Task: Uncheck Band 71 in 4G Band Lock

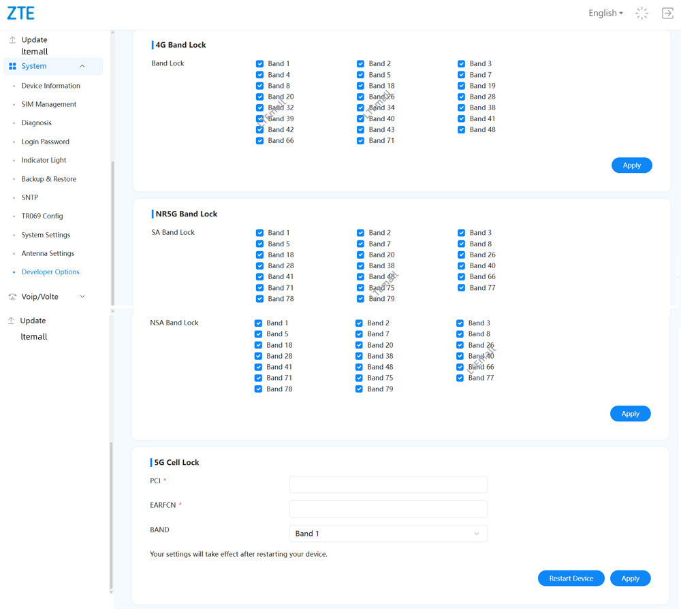Action: tap(360, 141)
